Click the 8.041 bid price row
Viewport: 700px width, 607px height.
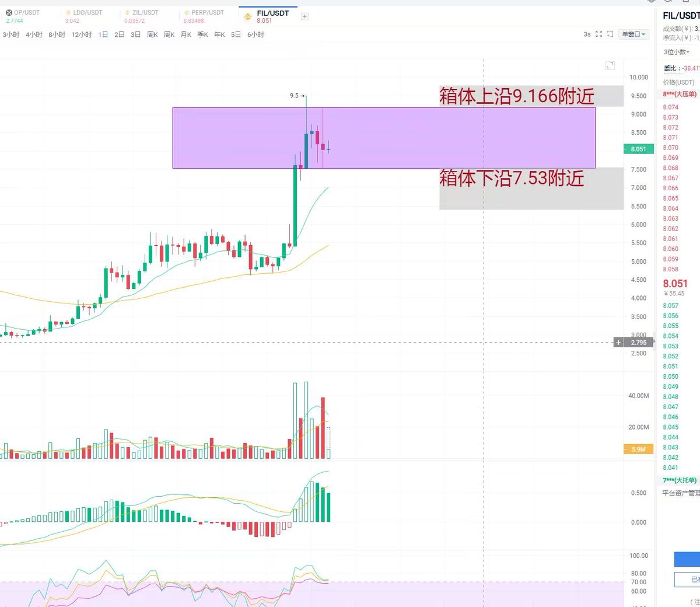pos(671,468)
